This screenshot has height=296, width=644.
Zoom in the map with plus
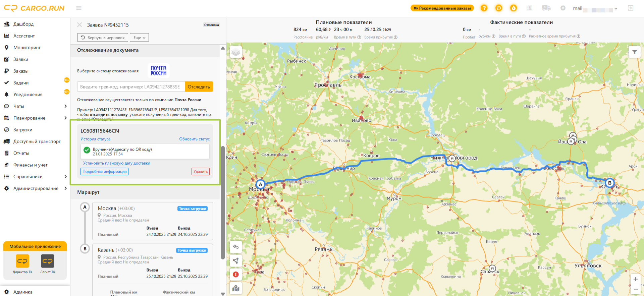point(635,279)
